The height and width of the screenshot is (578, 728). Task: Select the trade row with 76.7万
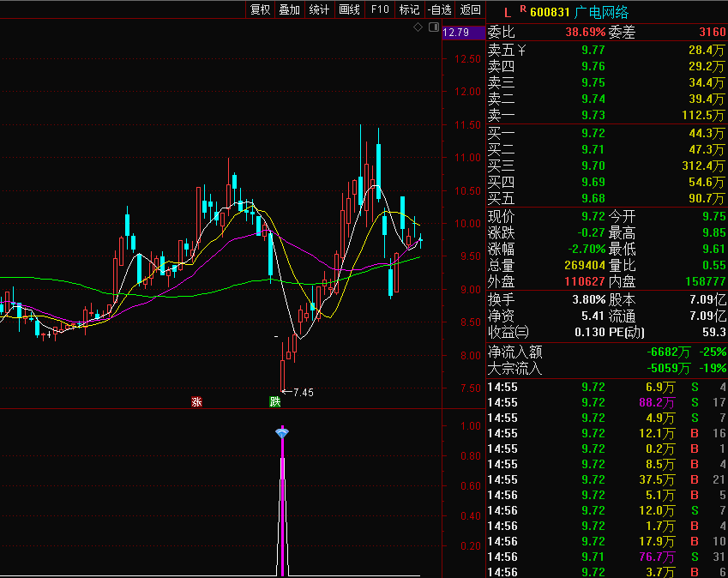tap(606, 557)
